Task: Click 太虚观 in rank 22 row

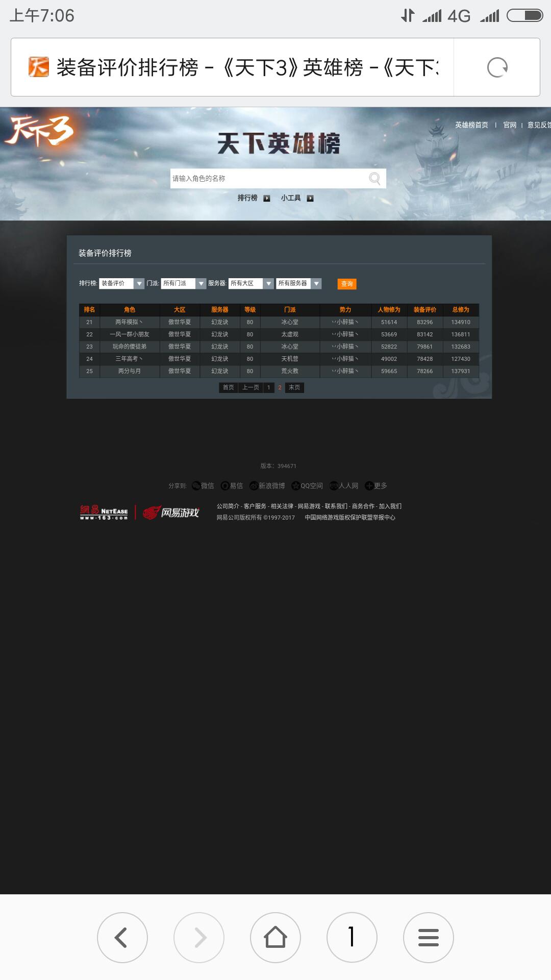Action: [290, 334]
